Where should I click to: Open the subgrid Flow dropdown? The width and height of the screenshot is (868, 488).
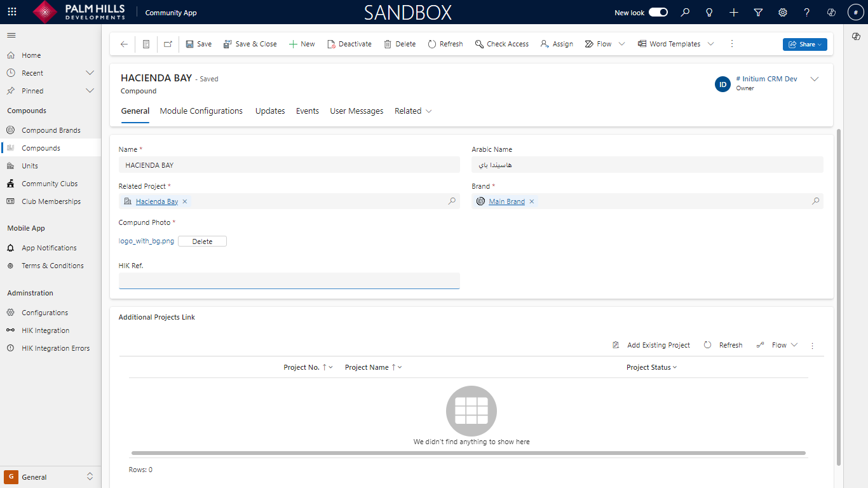(x=777, y=345)
